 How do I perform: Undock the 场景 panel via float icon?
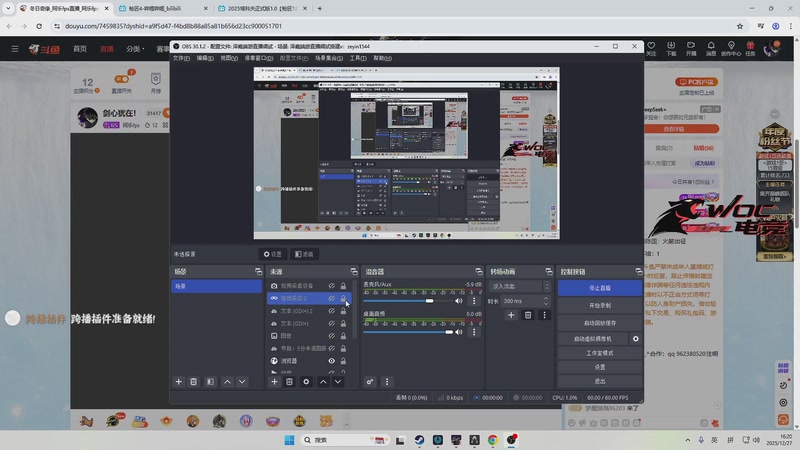point(258,271)
